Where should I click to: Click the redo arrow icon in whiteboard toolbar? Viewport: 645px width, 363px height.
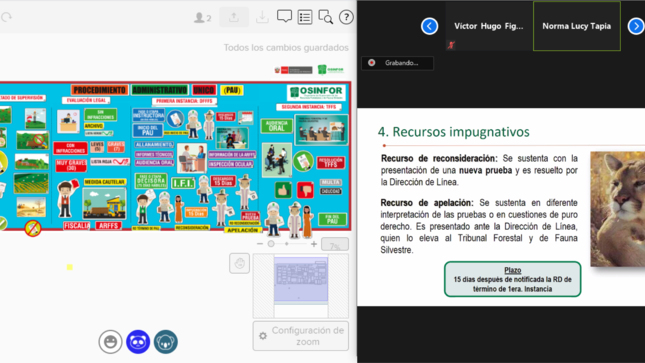(7, 17)
